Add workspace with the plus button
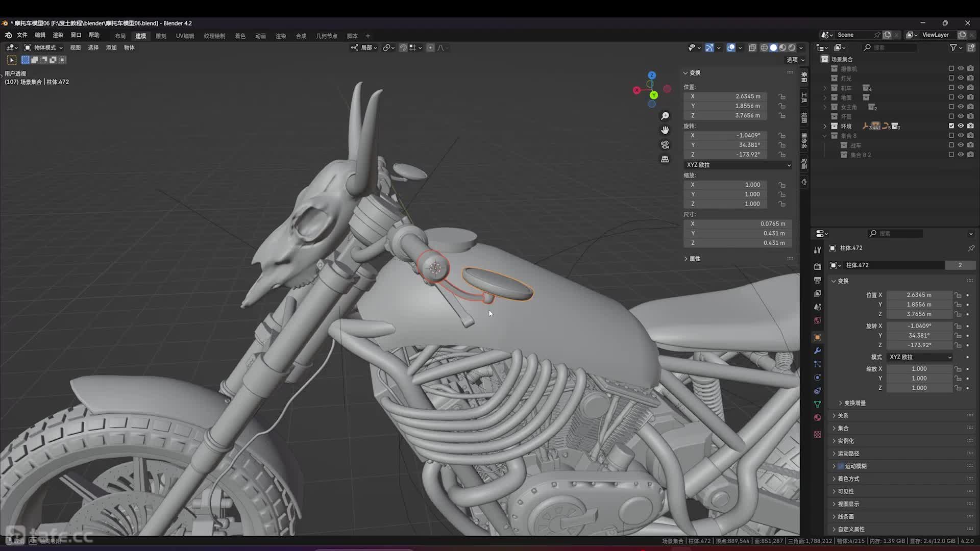The image size is (980, 551). coord(367,36)
